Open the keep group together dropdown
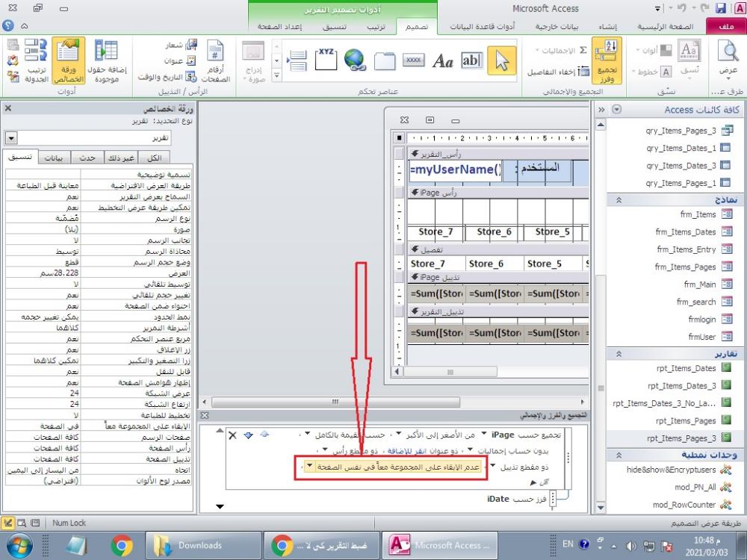 [x=310, y=466]
